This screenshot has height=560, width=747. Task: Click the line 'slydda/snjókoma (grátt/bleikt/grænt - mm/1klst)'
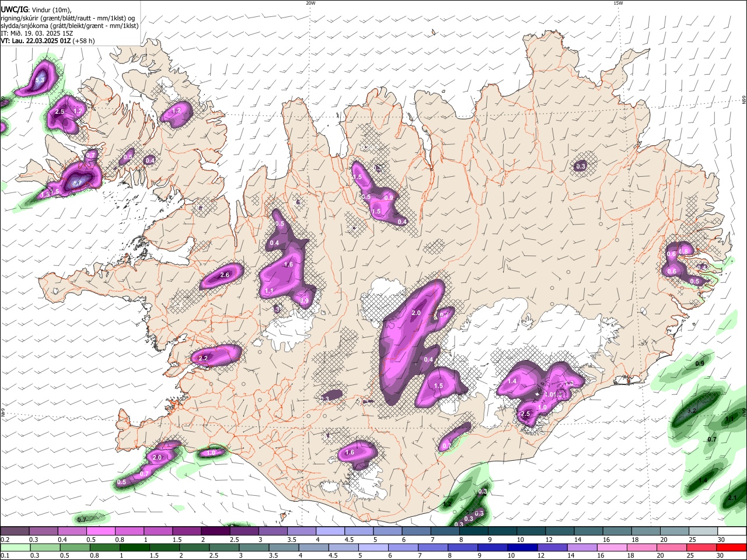[69, 26]
